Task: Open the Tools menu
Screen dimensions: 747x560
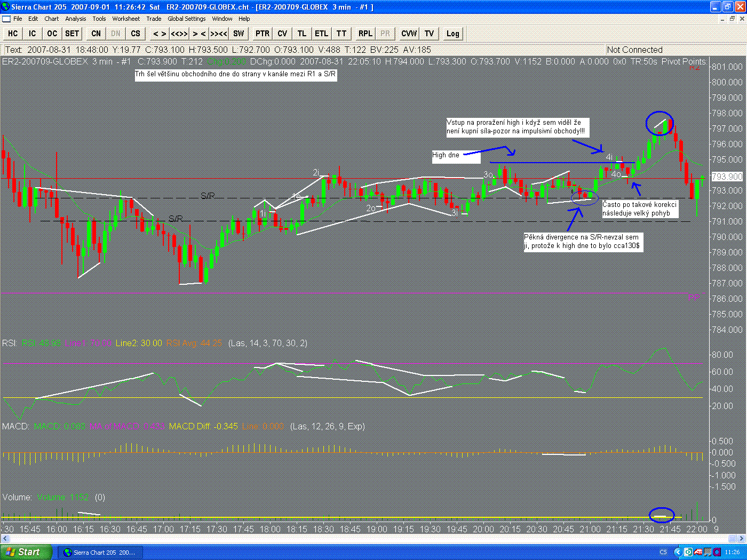Action: (99, 19)
